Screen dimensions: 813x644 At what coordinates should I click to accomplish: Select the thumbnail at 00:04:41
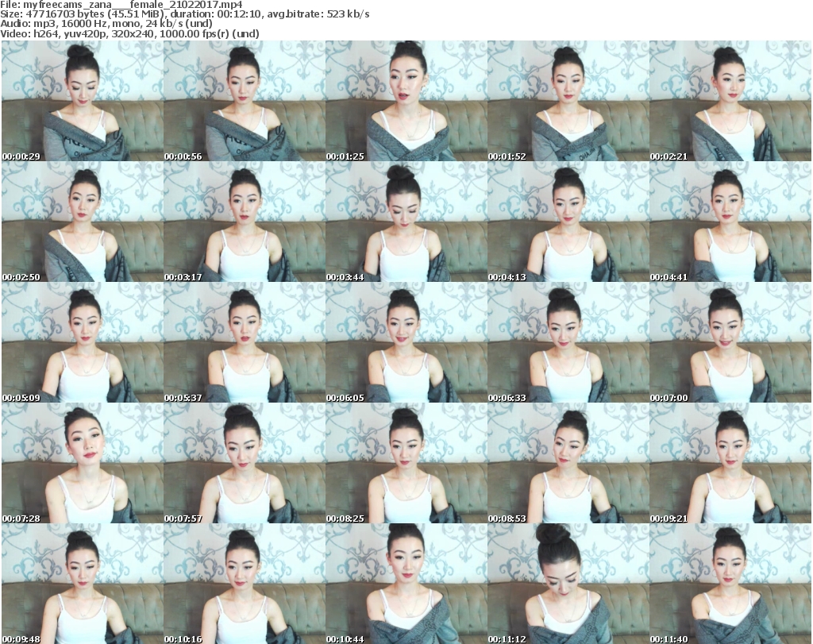730,222
